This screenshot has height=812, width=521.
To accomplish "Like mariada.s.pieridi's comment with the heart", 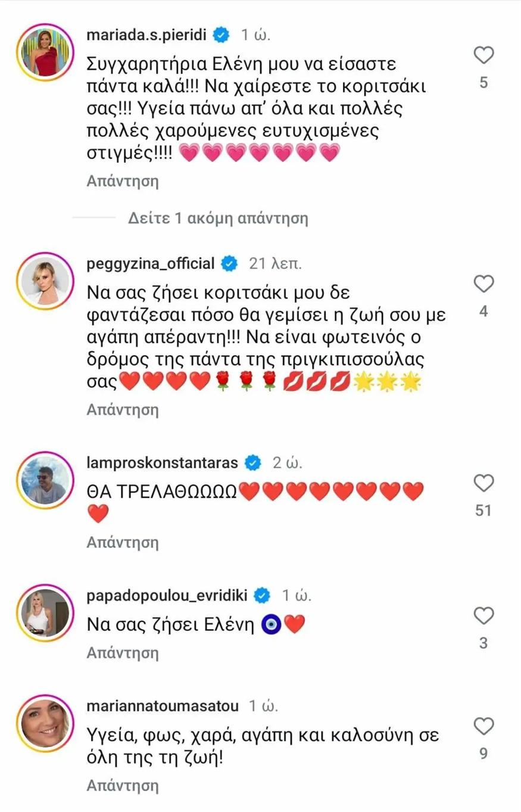I will 483,55.
